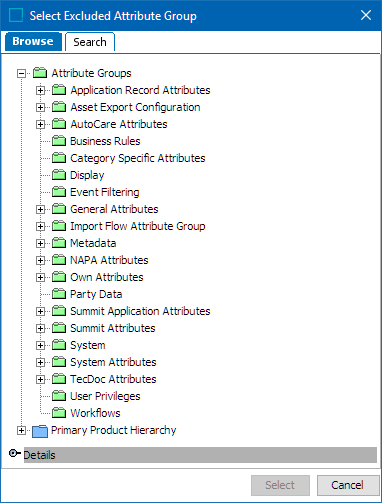The width and height of the screenshot is (382, 503).
Task: Click Event Filtering folder icon
Action: 59,192
